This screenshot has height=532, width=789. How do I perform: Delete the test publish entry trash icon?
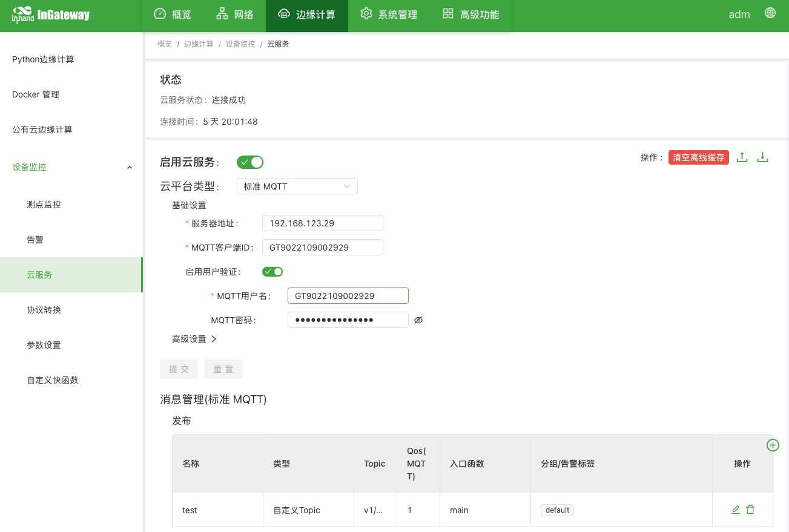(x=750, y=510)
